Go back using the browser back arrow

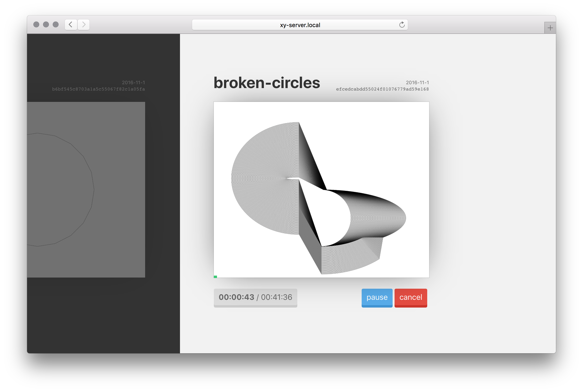[x=71, y=24]
